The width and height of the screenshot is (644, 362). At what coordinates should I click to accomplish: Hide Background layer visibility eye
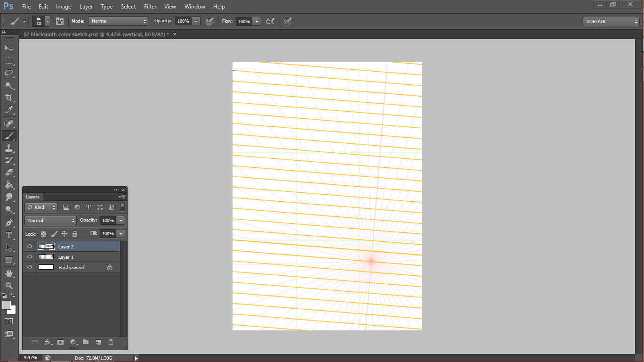click(30, 267)
